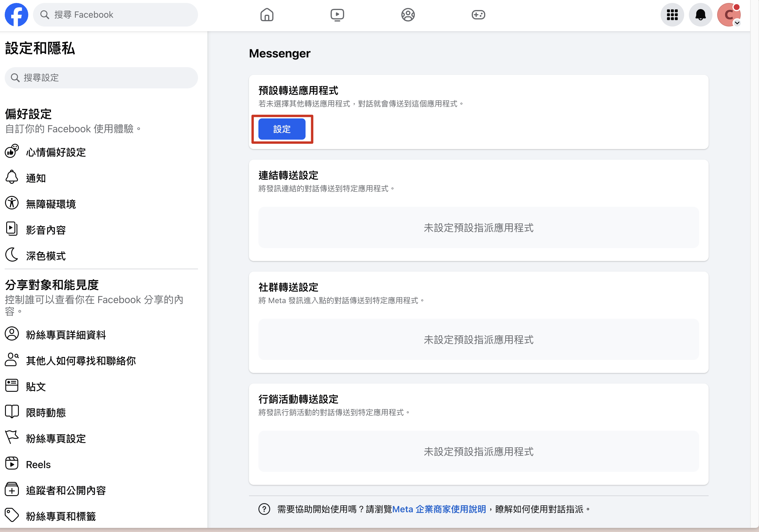Click the bell icon beside 通知
This screenshot has height=532, width=759.
click(11, 177)
